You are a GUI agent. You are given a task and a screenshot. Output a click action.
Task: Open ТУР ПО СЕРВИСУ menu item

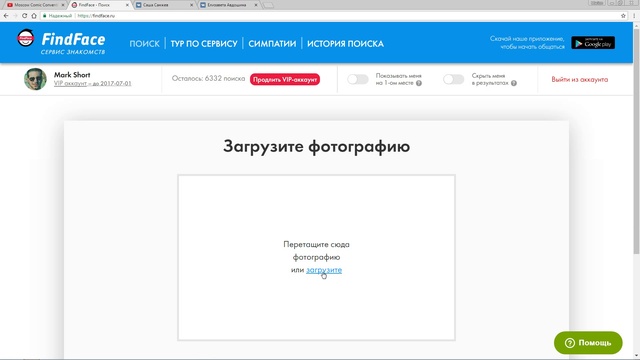(x=204, y=44)
